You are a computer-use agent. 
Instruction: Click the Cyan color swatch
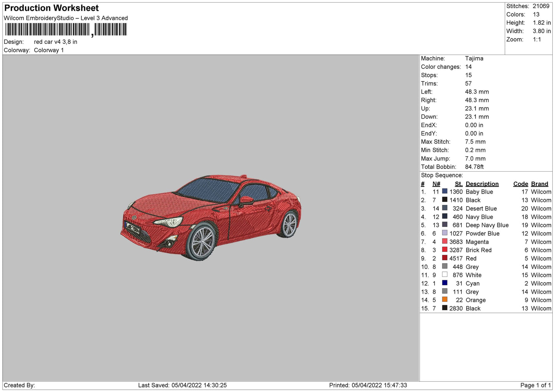click(444, 283)
